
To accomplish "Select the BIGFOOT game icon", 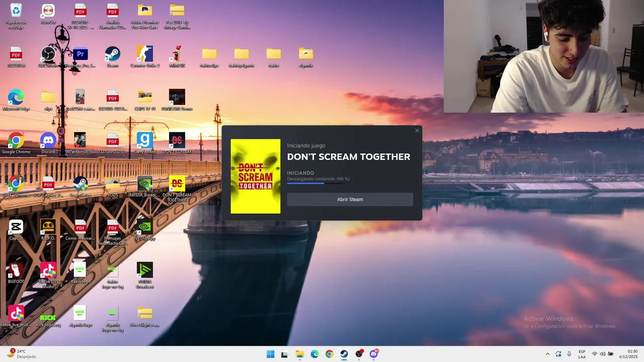I will coord(16,274).
